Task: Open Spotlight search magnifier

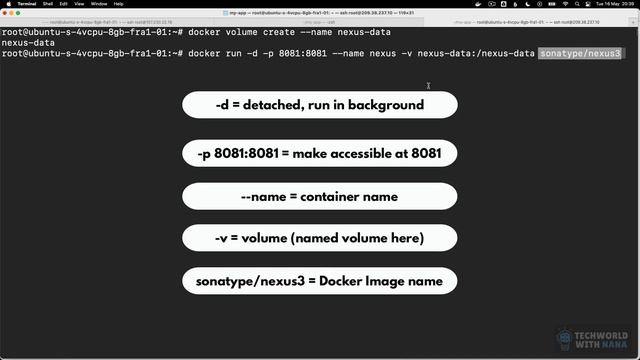Action: 577,4
